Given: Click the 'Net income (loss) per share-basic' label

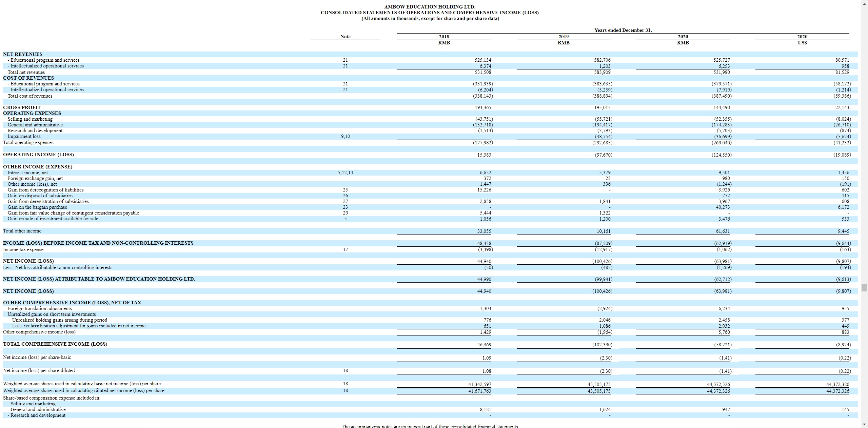Looking at the screenshot, I should [x=37, y=357].
